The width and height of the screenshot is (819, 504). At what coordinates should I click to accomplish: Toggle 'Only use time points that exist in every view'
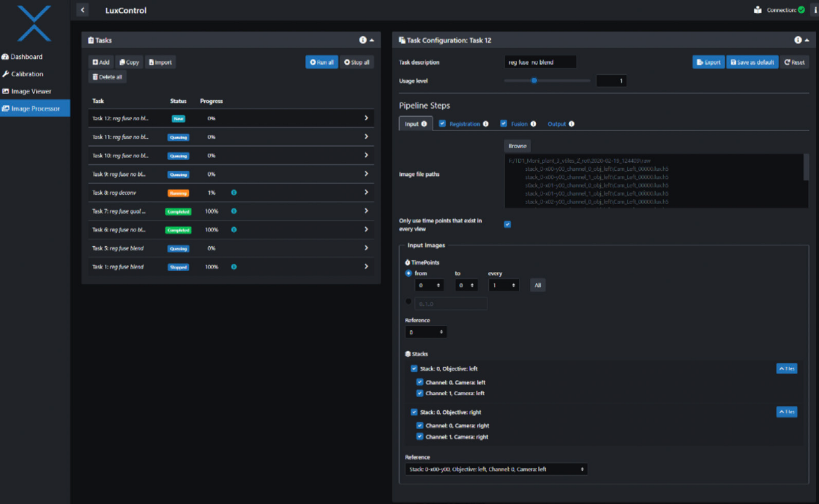(x=507, y=224)
